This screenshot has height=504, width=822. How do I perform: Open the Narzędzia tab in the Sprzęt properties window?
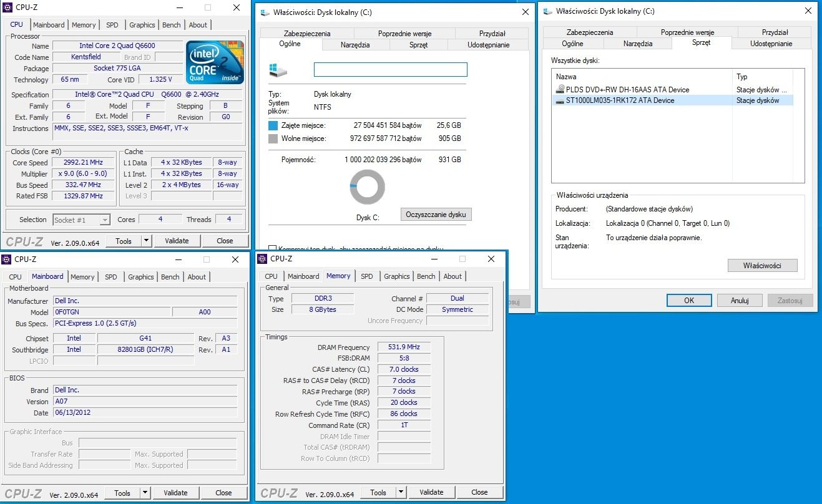[638, 44]
